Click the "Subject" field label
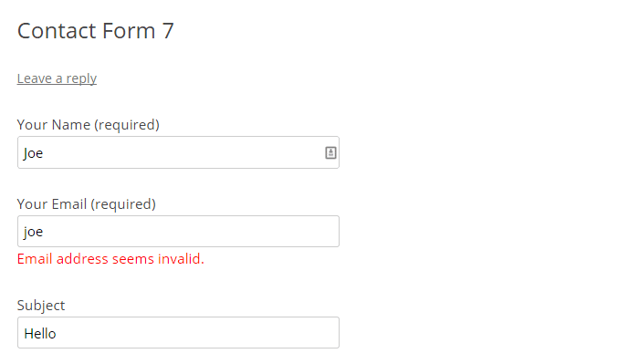 [41, 306]
